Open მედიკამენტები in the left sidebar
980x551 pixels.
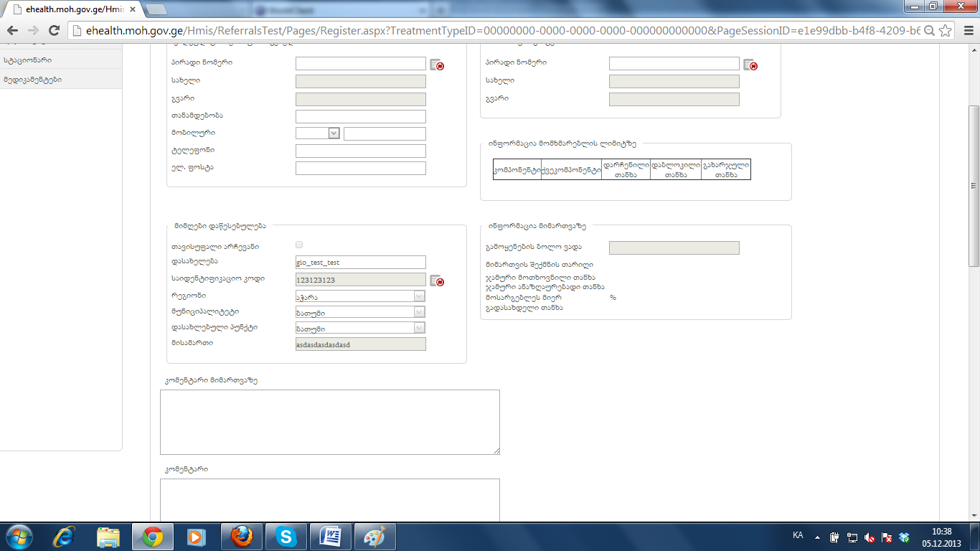click(x=32, y=79)
